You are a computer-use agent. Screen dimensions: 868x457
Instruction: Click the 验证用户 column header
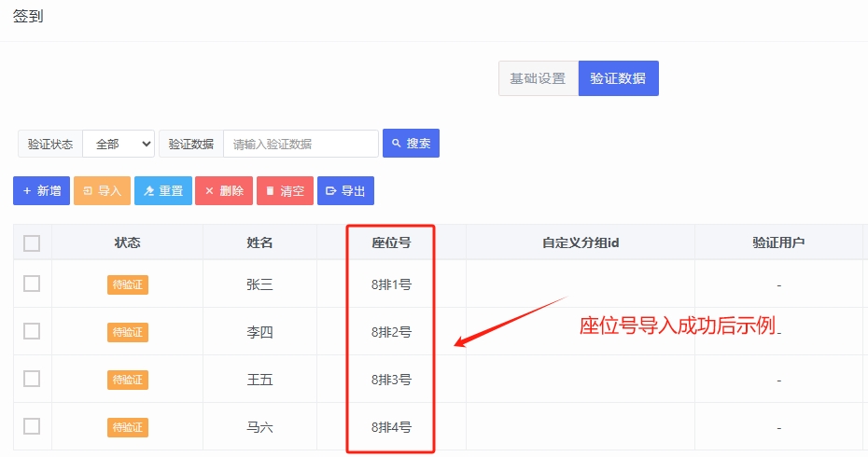(778, 242)
